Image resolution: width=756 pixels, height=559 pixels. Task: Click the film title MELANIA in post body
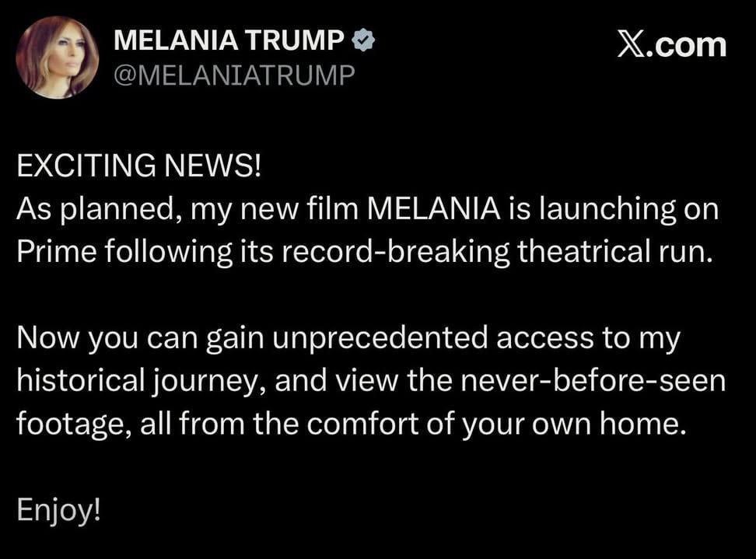coord(434,209)
